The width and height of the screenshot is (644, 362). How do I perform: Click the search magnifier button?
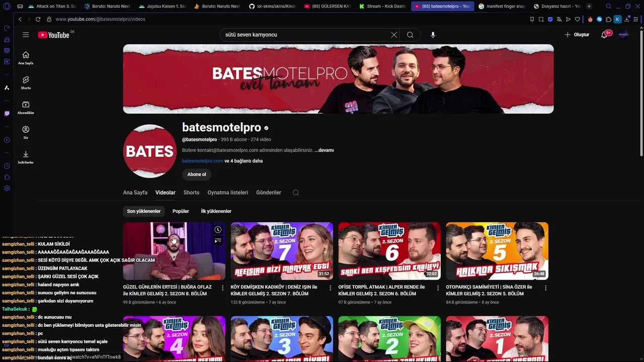[x=410, y=35]
